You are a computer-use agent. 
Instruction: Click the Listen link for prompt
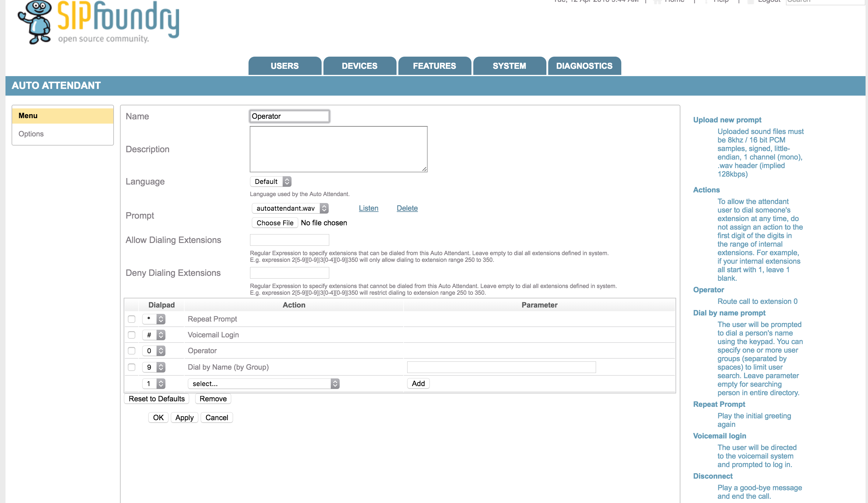(x=368, y=208)
